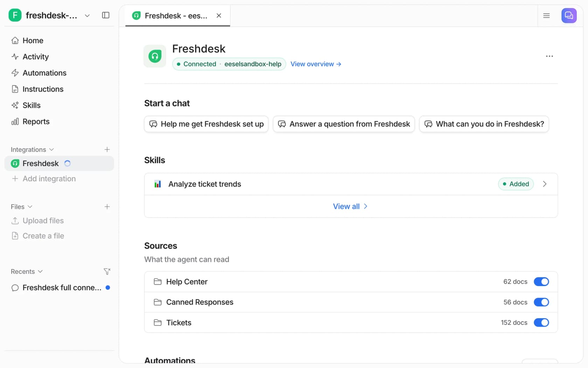Select Freshdesk integration in sidebar
Image resolution: width=588 pixels, height=368 pixels.
tap(59, 163)
